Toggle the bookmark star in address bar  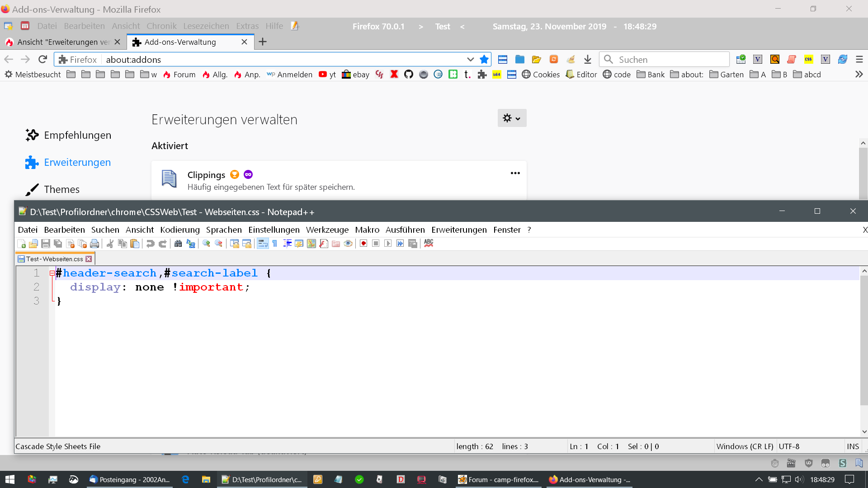pyautogui.click(x=484, y=59)
